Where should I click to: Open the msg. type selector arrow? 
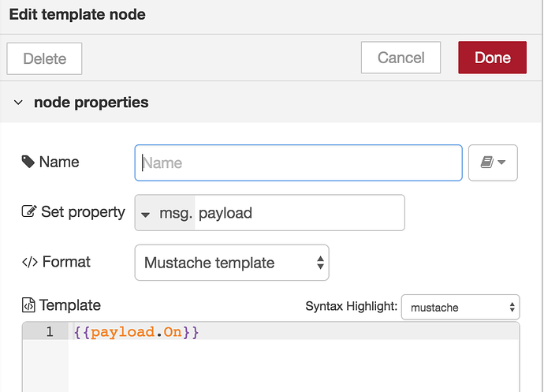(147, 214)
